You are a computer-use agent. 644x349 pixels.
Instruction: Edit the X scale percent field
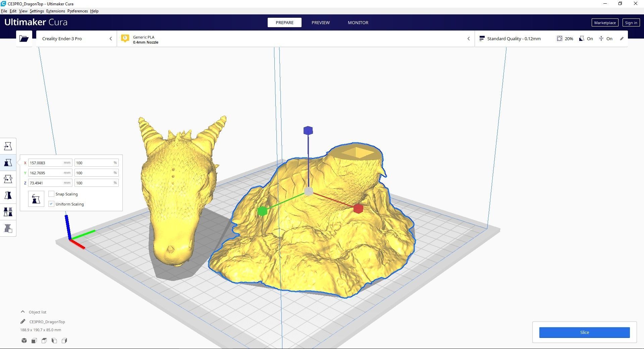[x=97, y=163]
